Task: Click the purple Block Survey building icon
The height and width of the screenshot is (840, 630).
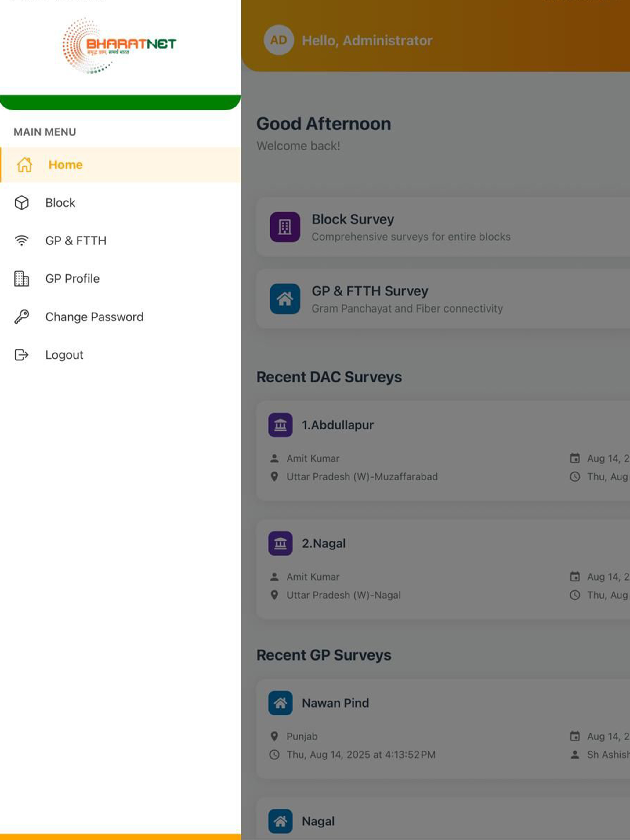Action: 285,227
